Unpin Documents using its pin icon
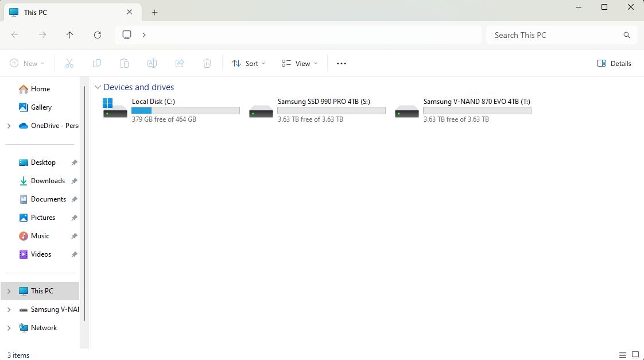 coord(75,199)
